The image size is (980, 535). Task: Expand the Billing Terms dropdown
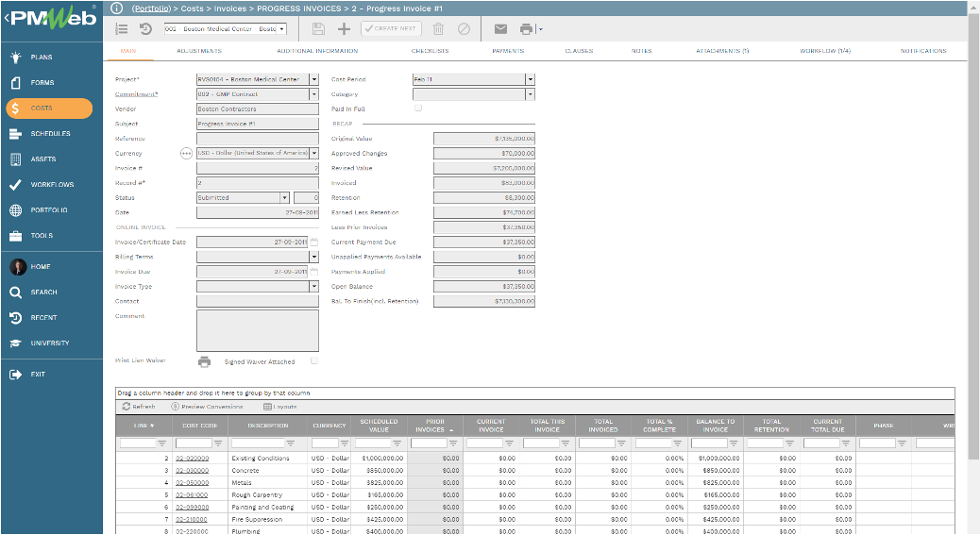pyautogui.click(x=314, y=258)
